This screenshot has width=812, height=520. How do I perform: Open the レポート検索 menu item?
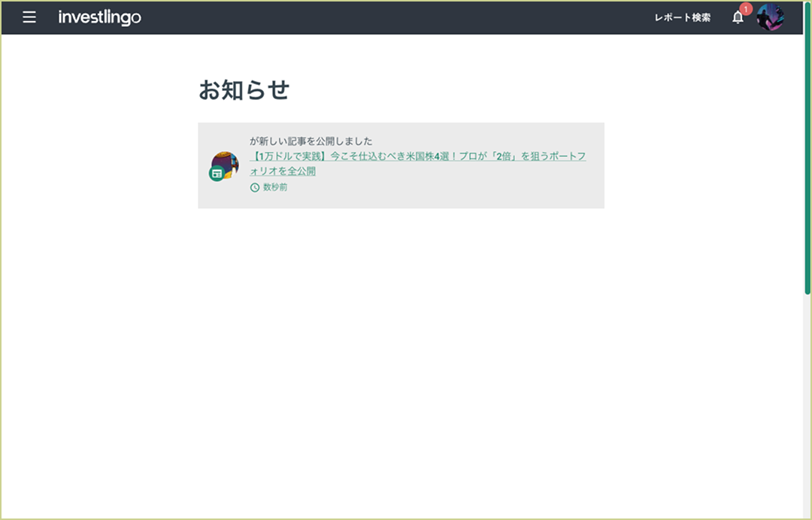(x=681, y=16)
